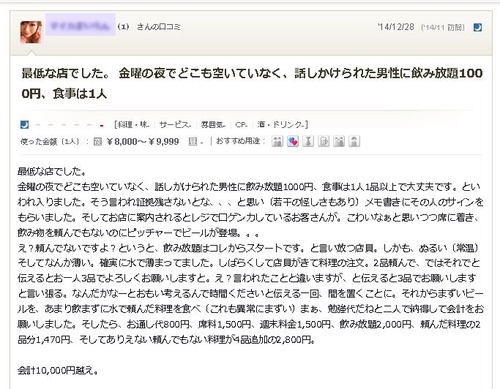The height and width of the screenshot is (389, 500).
Task: Click the CP rating label
Action: click(241, 125)
